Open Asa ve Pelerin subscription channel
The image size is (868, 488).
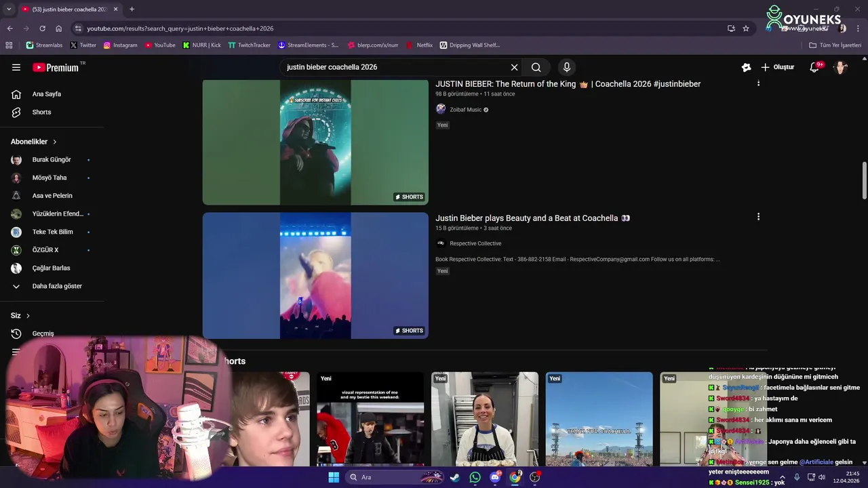pos(52,196)
